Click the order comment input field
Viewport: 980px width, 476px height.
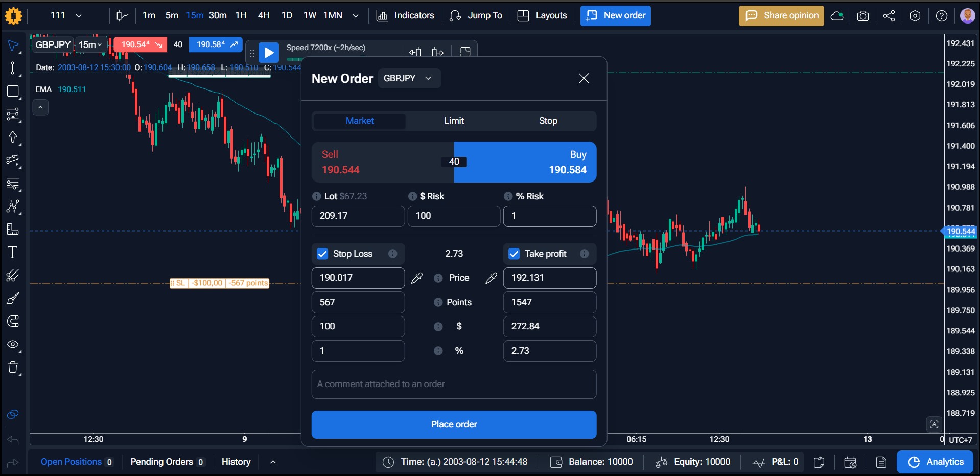tap(454, 384)
